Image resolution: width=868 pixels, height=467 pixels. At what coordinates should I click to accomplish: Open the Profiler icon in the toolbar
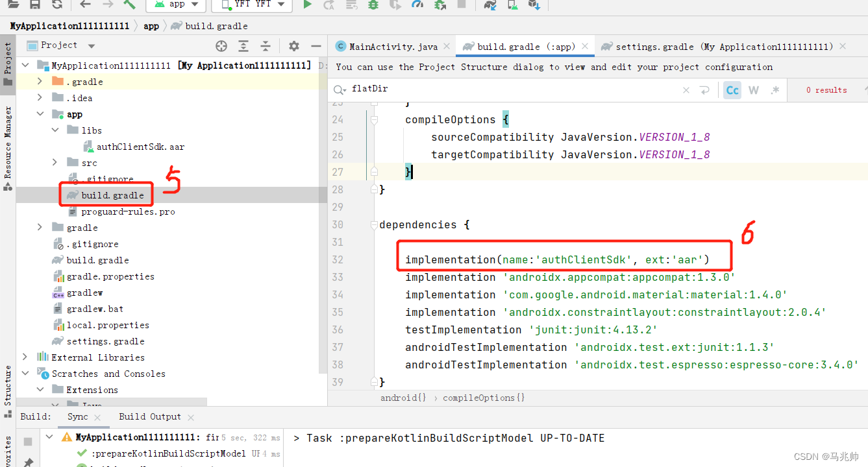[417, 6]
